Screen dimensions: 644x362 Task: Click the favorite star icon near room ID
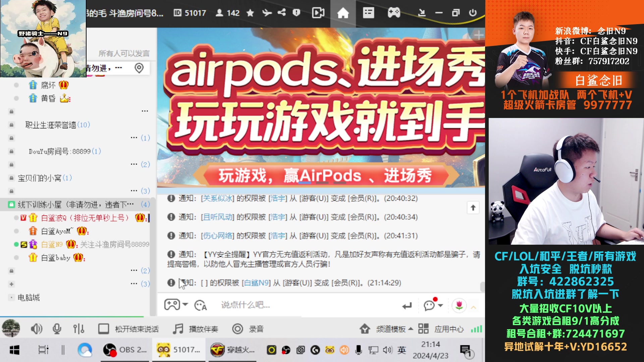(250, 13)
